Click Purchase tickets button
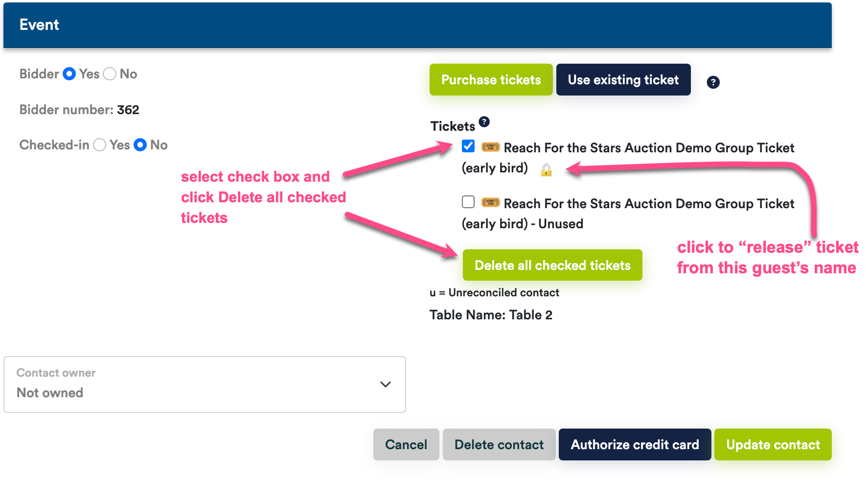The height and width of the screenshot is (480, 868). (491, 80)
